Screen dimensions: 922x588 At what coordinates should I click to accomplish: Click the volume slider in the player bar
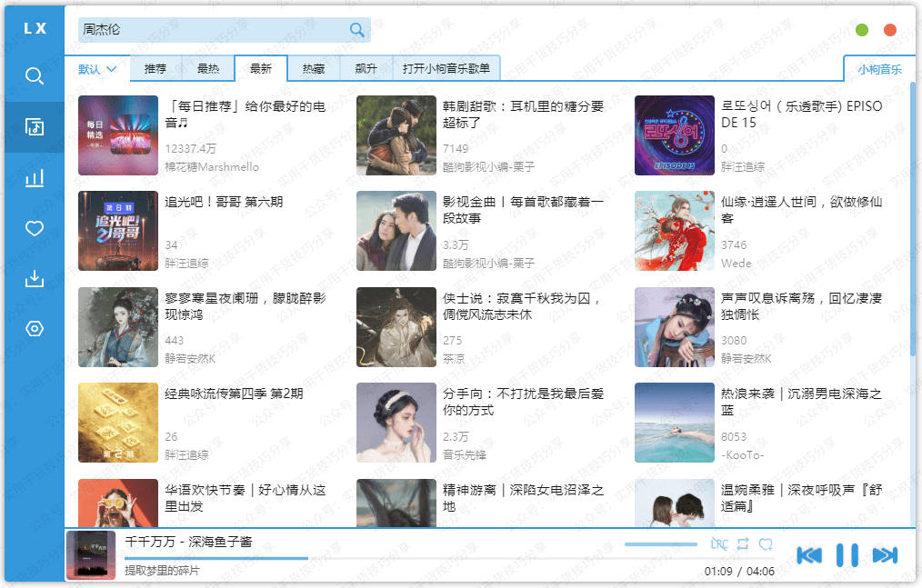click(661, 543)
